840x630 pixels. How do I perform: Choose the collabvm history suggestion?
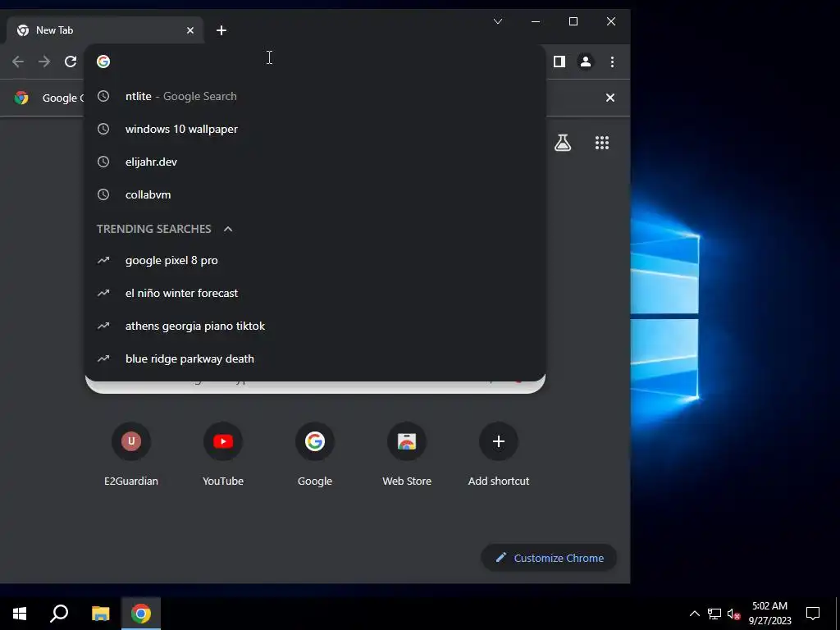315,194
